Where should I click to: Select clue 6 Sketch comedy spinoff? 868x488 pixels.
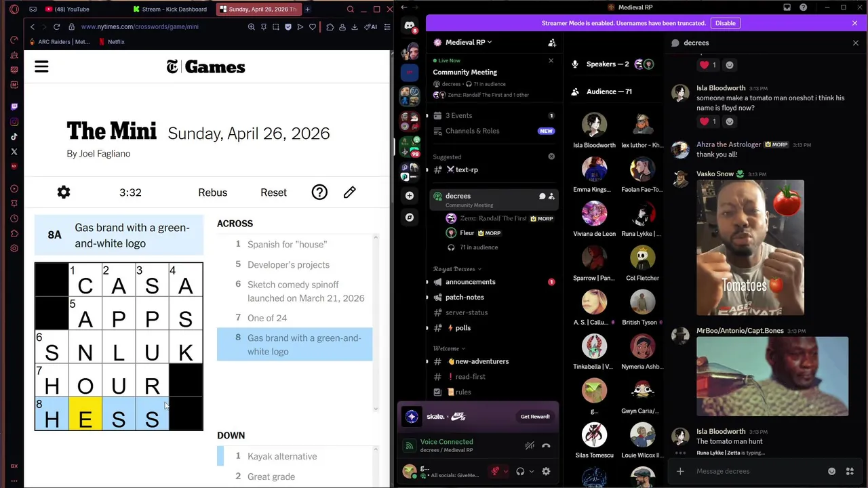pos(294,291)
